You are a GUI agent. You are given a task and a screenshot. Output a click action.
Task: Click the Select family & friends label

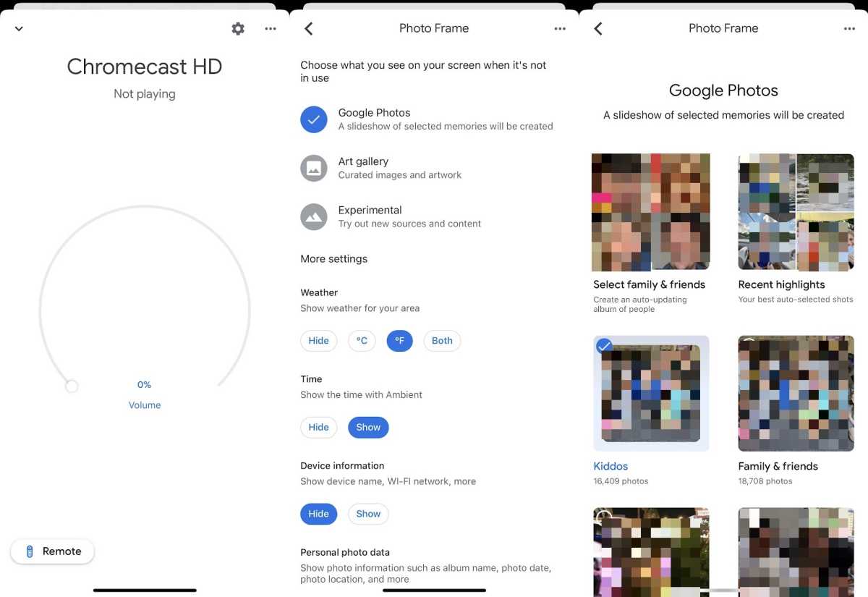(650, 285)
